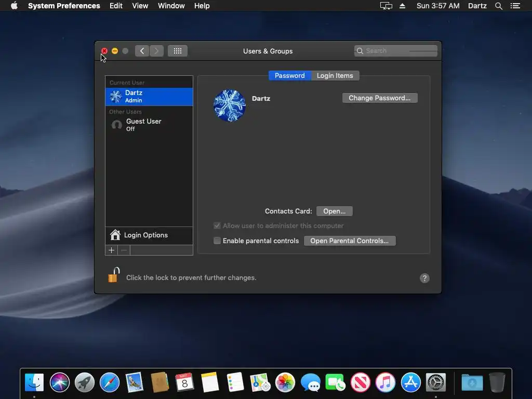This screenshot has height=399, width=532.
Task: Open Launchpad rocket icon in Dock
Action: tap(85, 382)
